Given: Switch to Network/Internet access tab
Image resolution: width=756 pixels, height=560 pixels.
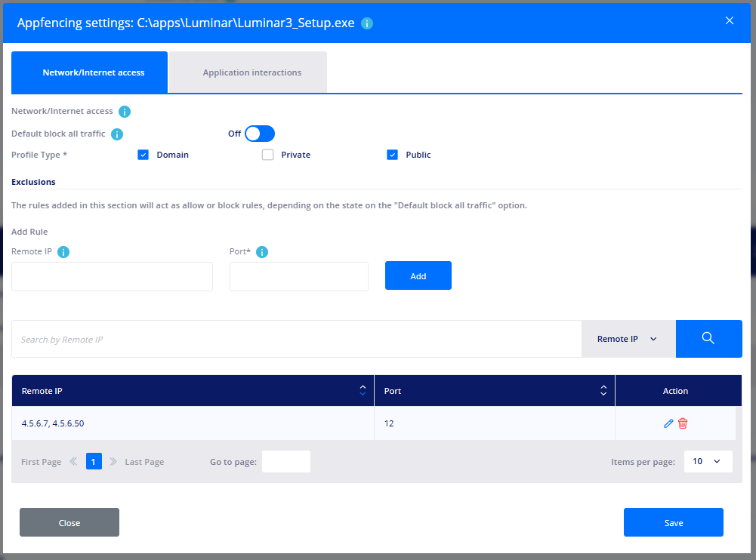Looking at the screenshot, I should [90, 72].
